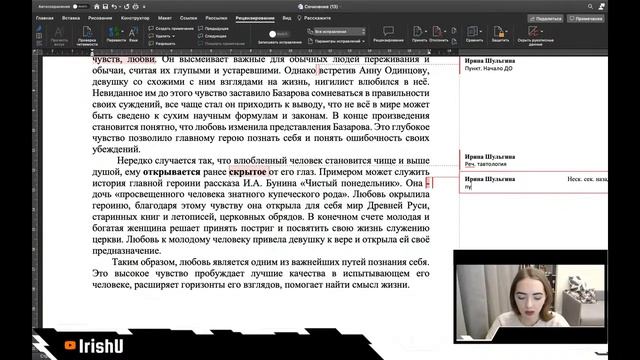Click Разрешить comment button
This screenshot has width=640, height=360.
coord(162,43)
